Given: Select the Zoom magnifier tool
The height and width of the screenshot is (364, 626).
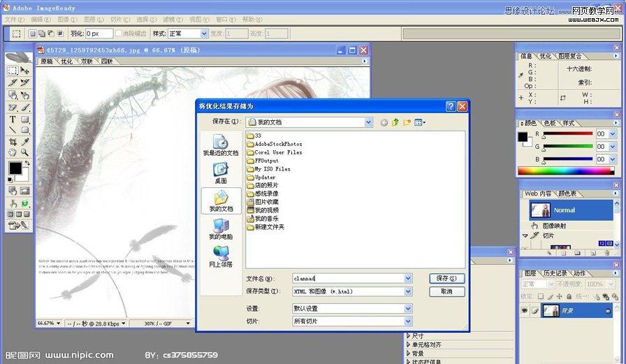Looking at the screenshot, I should point(24,152).
